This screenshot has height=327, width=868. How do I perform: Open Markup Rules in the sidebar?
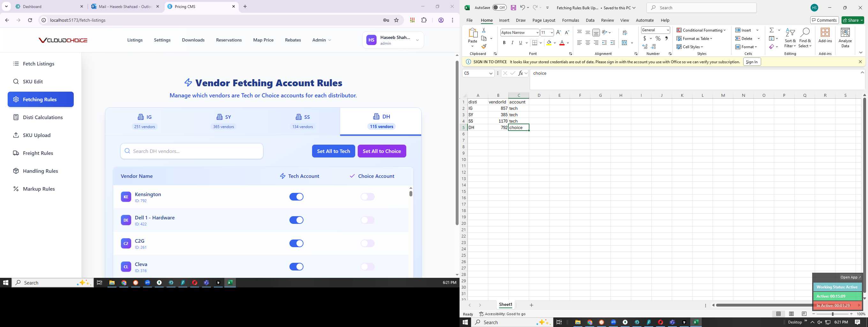tap(41, 189)
